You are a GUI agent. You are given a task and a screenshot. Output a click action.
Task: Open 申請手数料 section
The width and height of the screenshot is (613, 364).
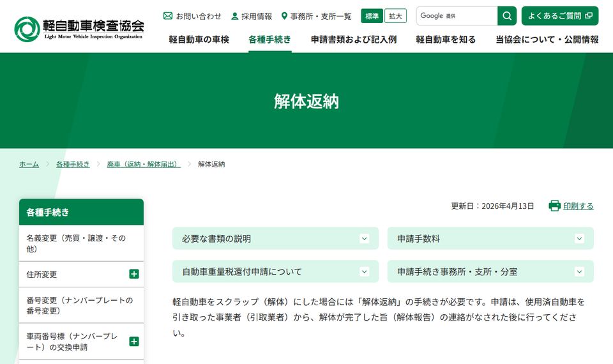click(490, 238)
